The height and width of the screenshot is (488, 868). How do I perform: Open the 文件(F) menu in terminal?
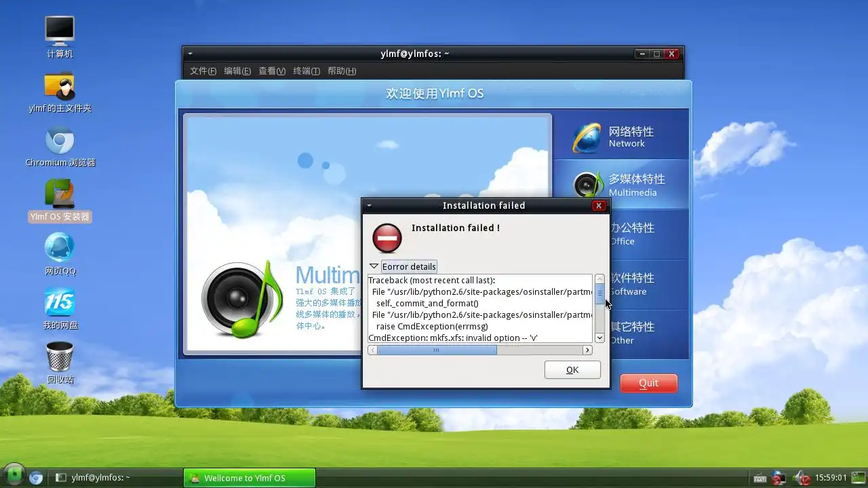pos(203,71)
